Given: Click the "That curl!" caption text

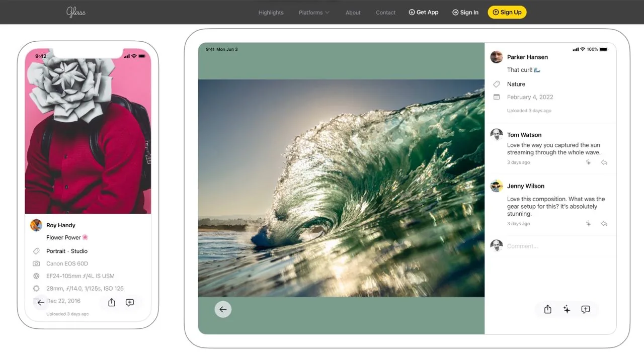Looking at the screenshot, I should point(524,70).
